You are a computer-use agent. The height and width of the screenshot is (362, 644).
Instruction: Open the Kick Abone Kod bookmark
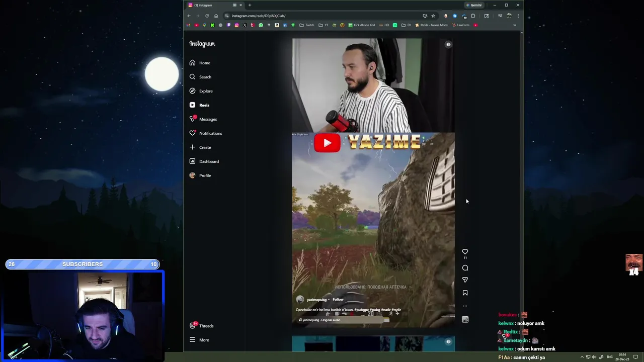(361, 25)
